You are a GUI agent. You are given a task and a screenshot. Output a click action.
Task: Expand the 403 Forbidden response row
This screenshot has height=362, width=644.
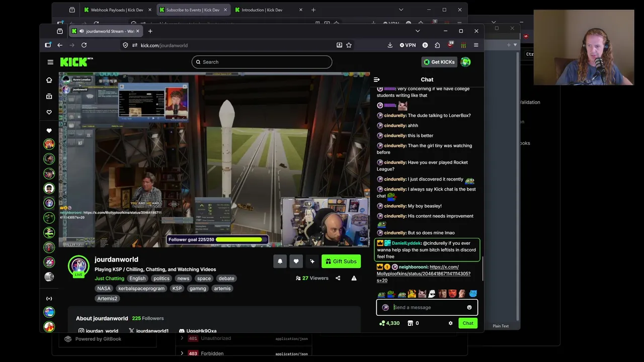pyautogui.click(x=244, y=353)
